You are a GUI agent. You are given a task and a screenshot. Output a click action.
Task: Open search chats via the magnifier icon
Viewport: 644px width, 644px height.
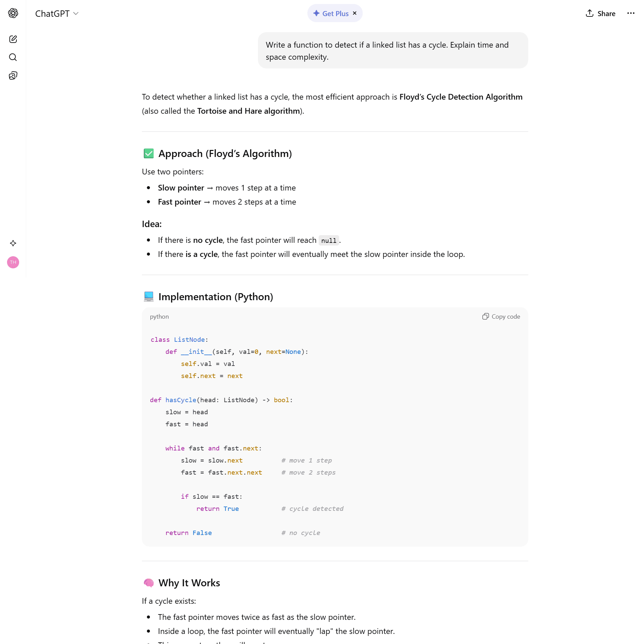[x=13, y=57]
